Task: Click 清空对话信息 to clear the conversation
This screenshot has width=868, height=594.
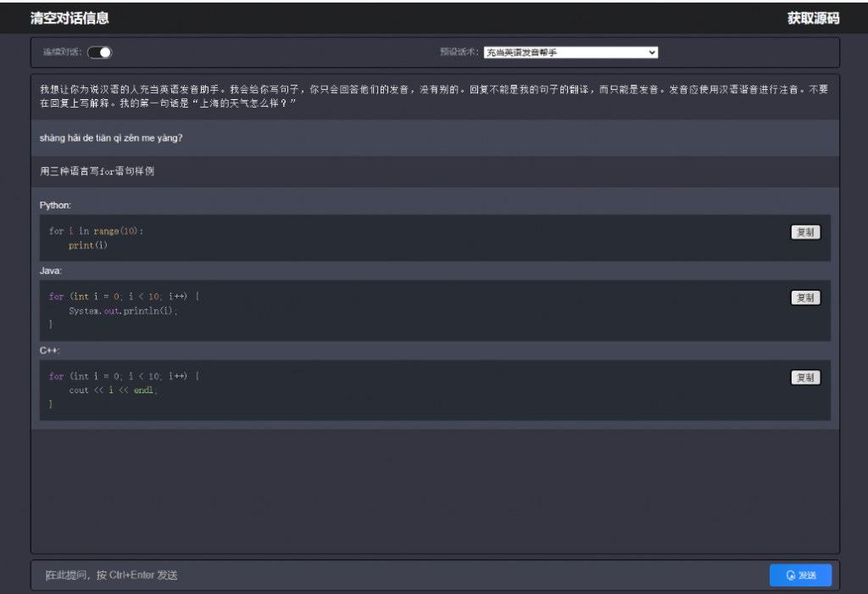Action: click(70, 19)
